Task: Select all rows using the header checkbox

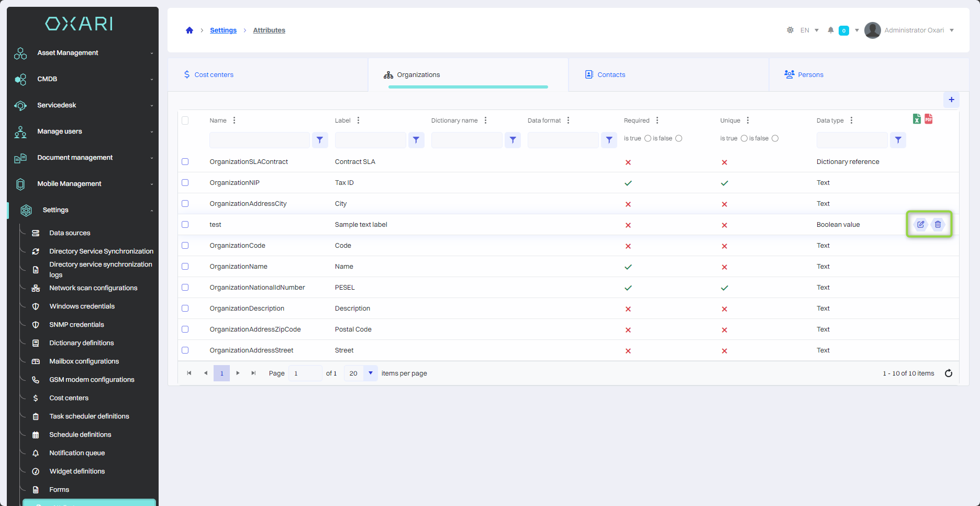Action: click(185, 120)
